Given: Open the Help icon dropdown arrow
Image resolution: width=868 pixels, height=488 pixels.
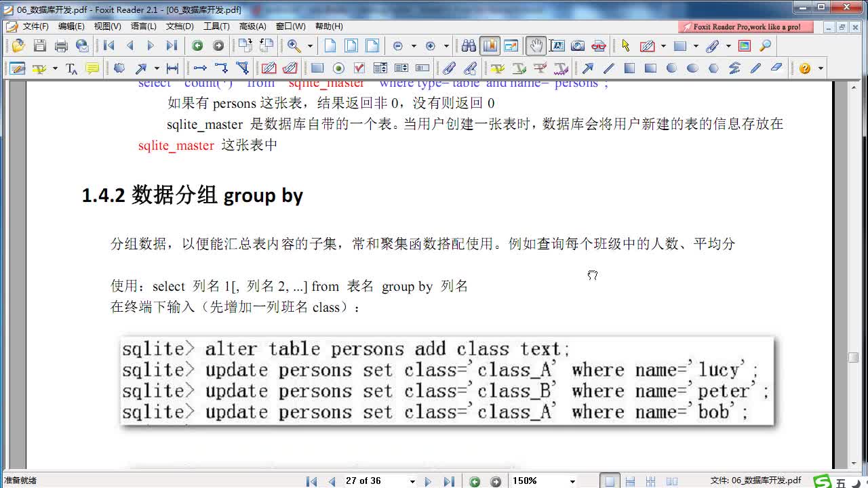Looking at the screenshot, I should point(820,68).
